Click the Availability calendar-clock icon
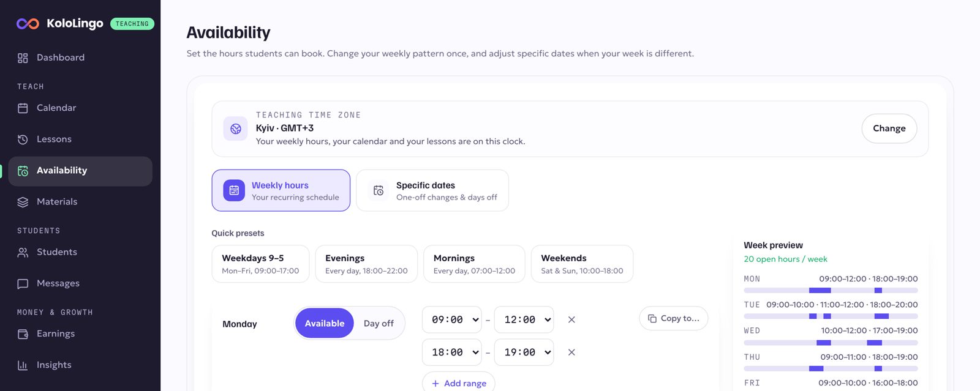 (x=23, y=171)
